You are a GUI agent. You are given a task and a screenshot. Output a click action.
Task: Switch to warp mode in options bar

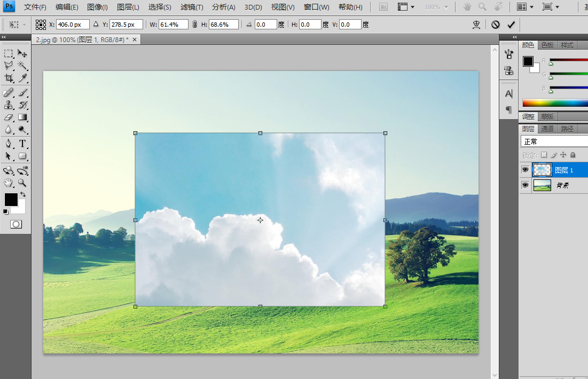pyautogui.click(x=476, y=25)
